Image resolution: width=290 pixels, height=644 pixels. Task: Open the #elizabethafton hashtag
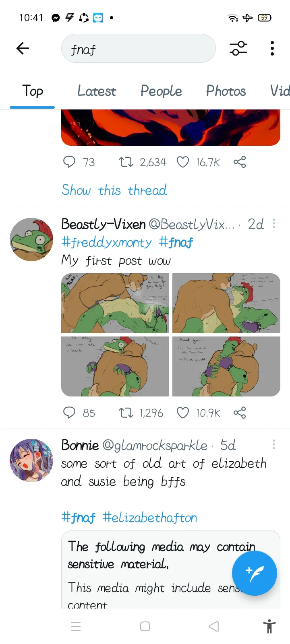150,517
